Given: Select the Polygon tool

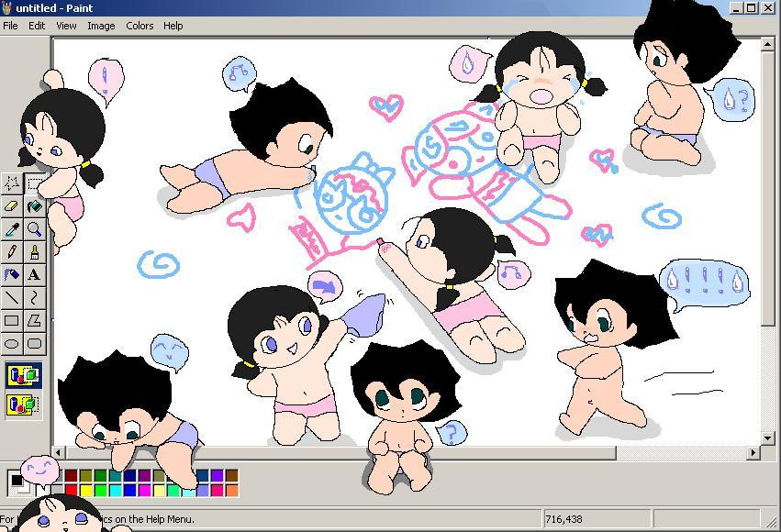Looking at the screenshot, I should pyautogui.click(x=34, y=320).
